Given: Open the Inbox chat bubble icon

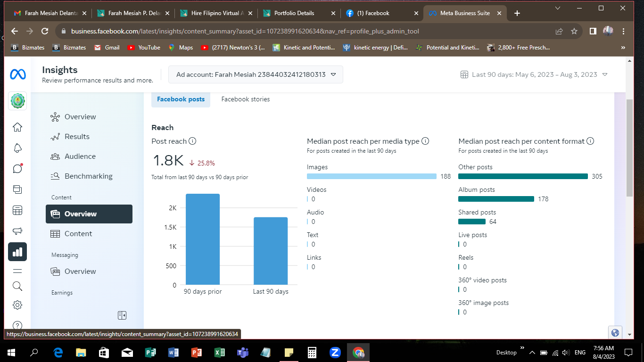Looking at the screenshot, I should pyautogui.click(x=17, y=169).
